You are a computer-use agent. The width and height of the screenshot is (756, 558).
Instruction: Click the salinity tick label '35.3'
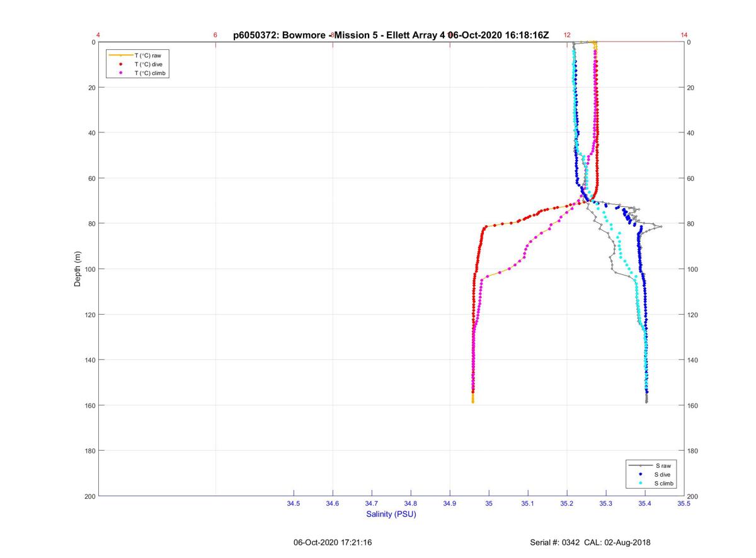[606, 504]
